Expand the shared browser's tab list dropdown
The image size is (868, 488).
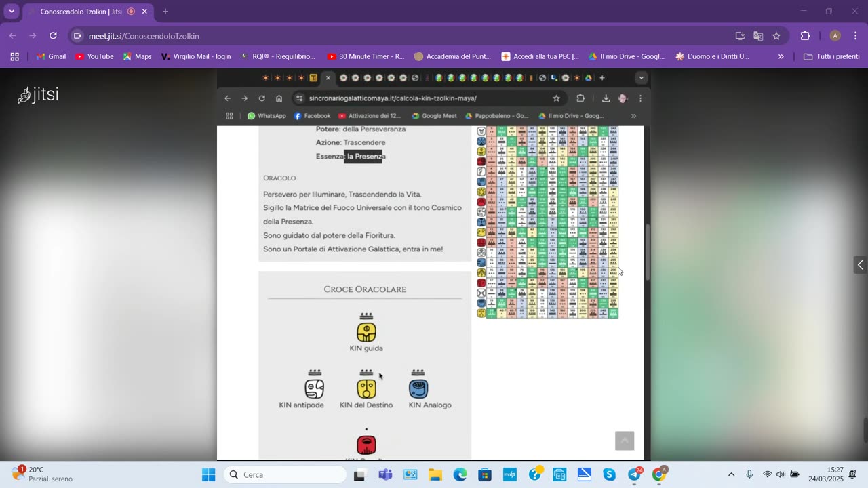(x=641, y=78)
